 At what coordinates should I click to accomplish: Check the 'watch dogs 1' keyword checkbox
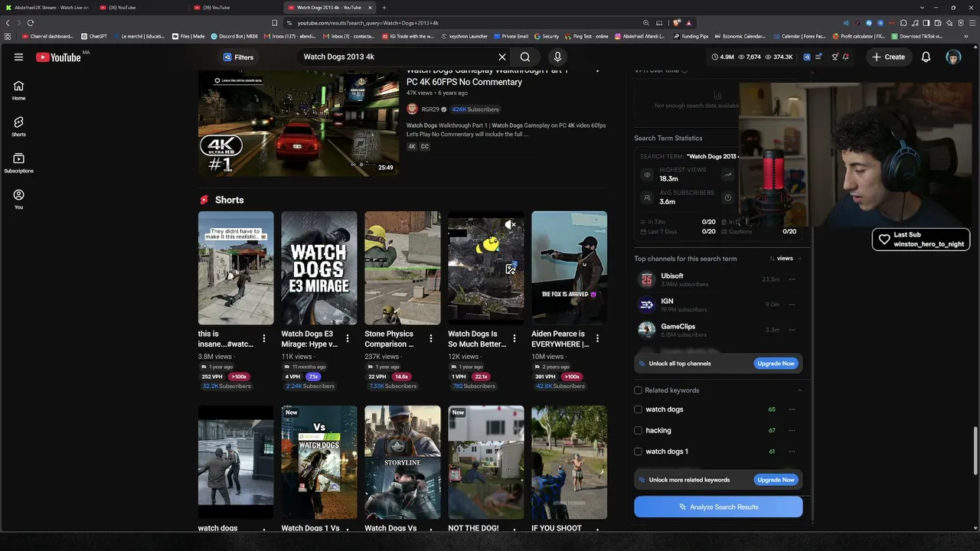[x=638, y=452]
